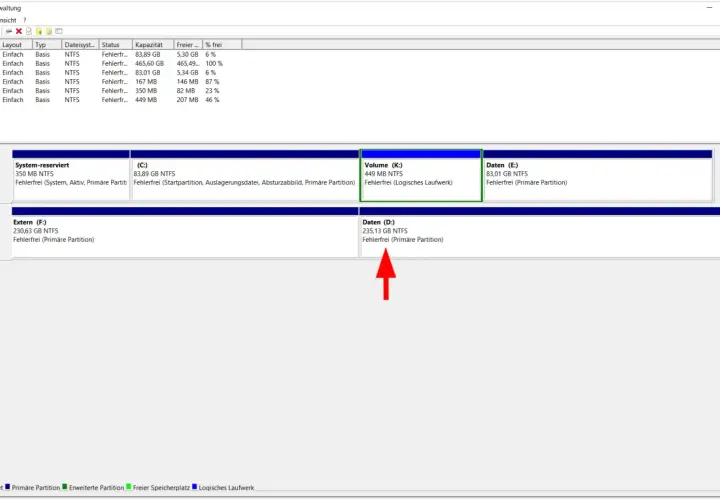Sort by the % frei column header
Image resolution: width=720 pixels, height=500 pixels.
(222, 45)
